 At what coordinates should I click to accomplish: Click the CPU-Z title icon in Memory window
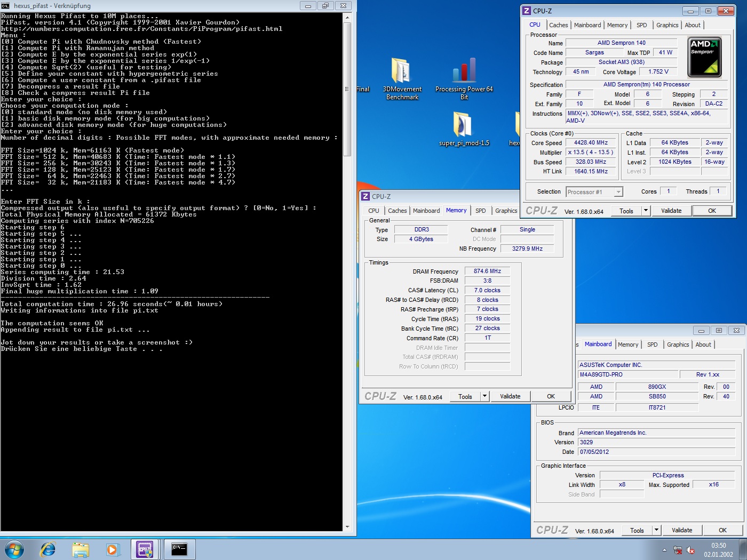pyautogui.click(x=365, y=196)
